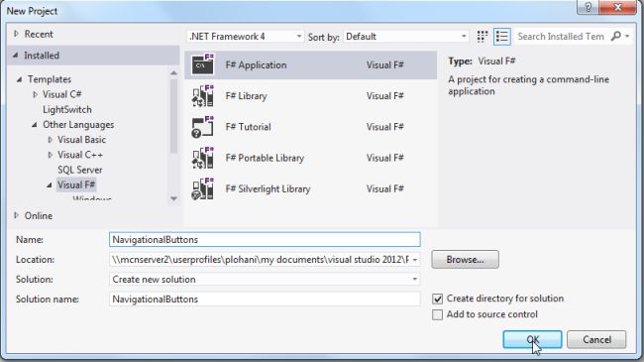Click the F# Library template name

(246, 96)
